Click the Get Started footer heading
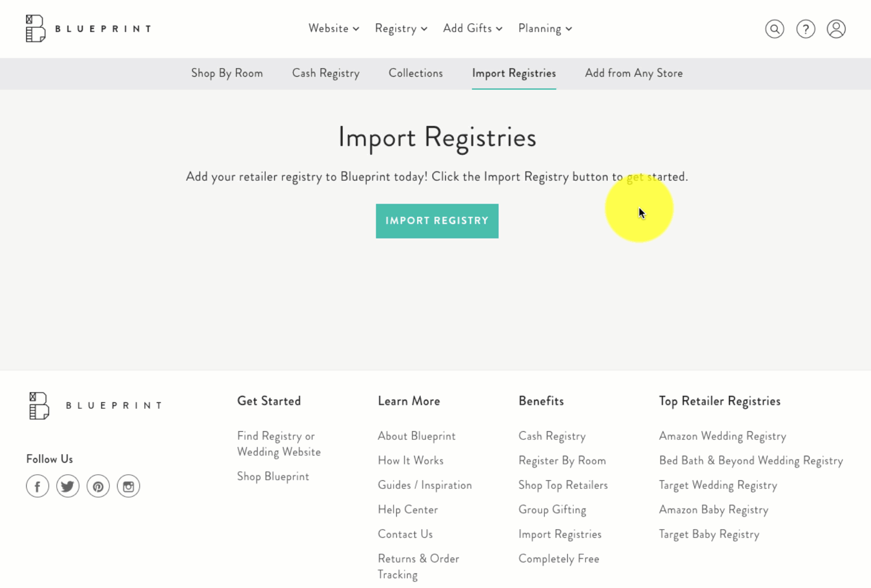This screenshot has width=871, height=588. (269, 401)
